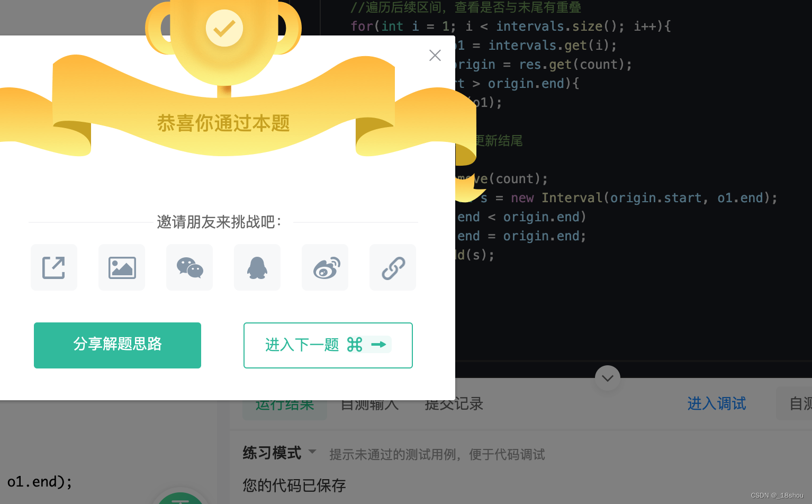The width and height of the screenshot is (812, 504).
Task: Close the congratulation popup
Action: coord(435,55)
